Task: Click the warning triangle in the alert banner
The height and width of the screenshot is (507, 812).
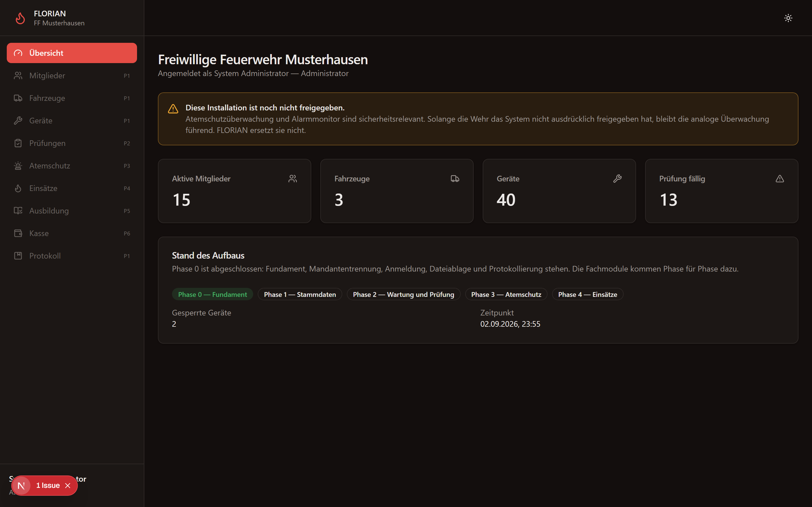Action: (x=173, y=109)
